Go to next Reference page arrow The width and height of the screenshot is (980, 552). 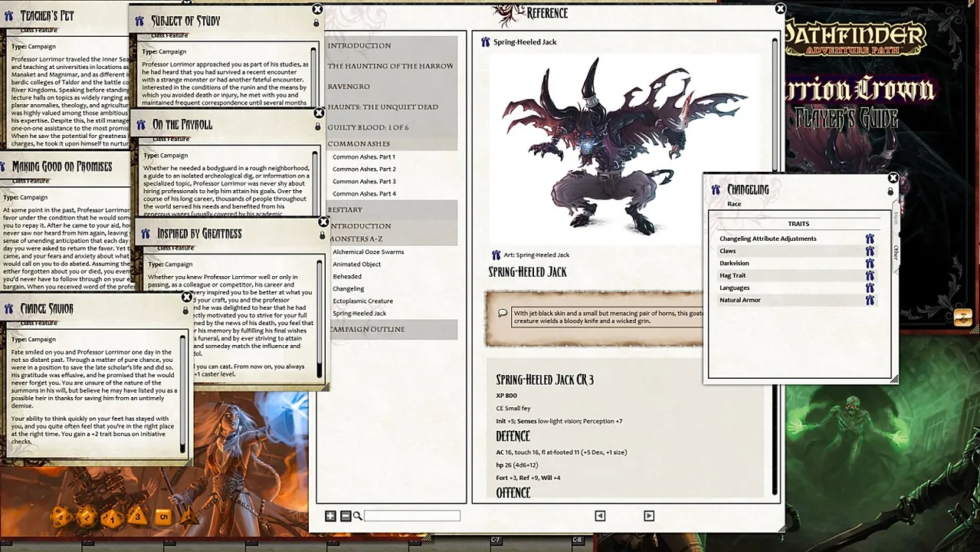point(649,516)
